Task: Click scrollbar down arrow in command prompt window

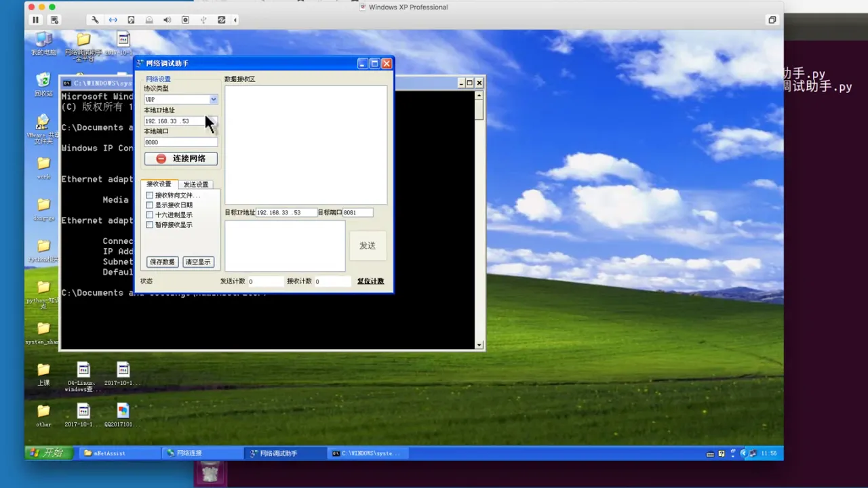Action: coord(479,345)
